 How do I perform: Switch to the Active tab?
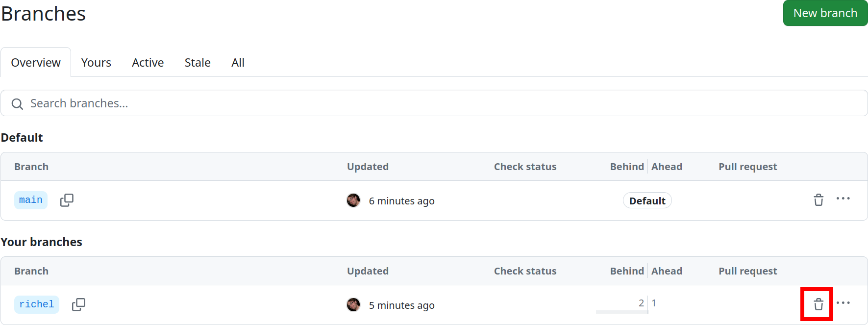[148, 62]
